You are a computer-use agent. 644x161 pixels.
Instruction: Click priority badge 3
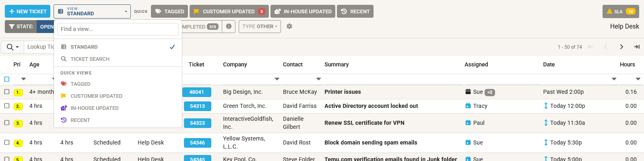click(x=18, y=123)
